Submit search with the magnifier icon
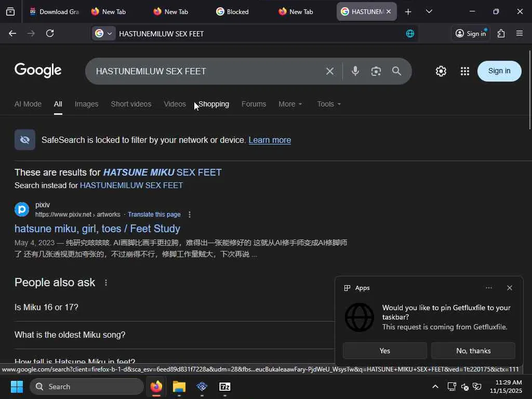 [x=396, y=71]
